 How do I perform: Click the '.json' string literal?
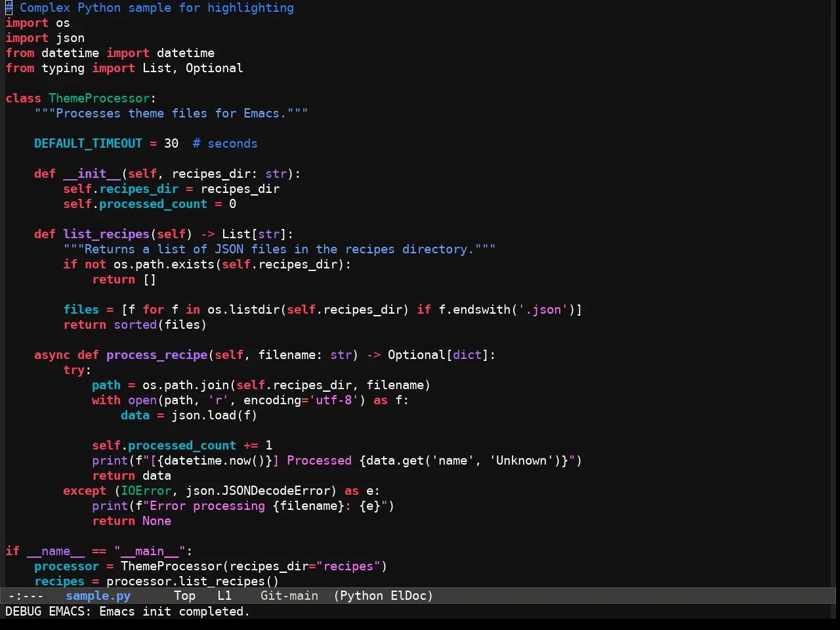point(543,310)
